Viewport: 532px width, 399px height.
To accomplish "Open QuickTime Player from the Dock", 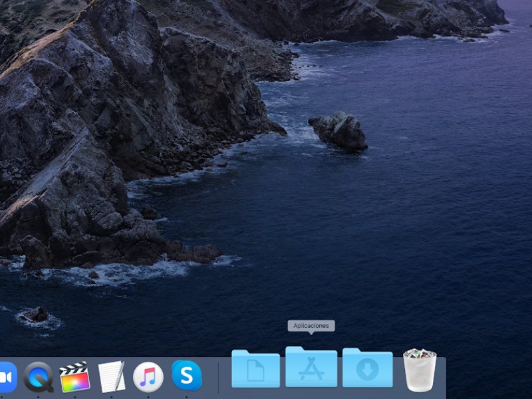I will point(39,377).
